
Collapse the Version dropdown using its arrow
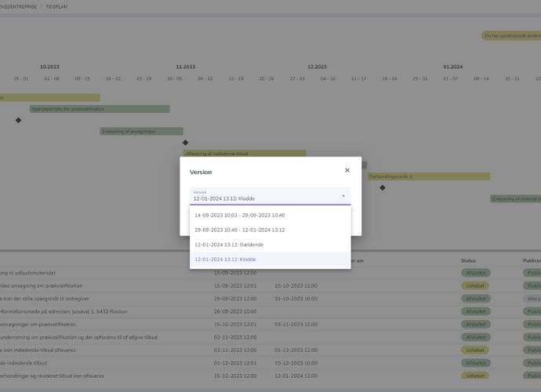(343, 196)
